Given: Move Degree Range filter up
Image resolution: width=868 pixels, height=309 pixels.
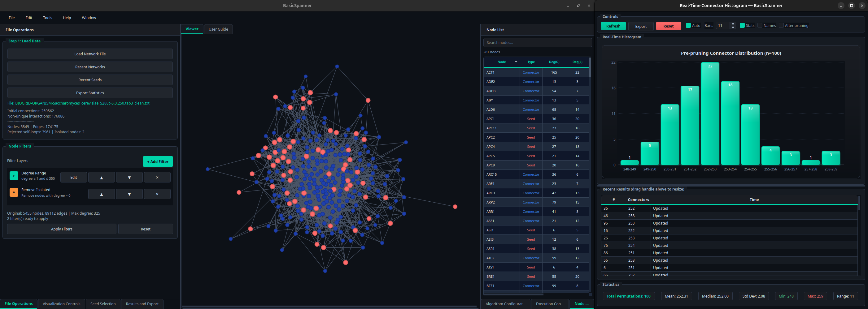Looking at the screenshot, I should (x=102, y=178).
